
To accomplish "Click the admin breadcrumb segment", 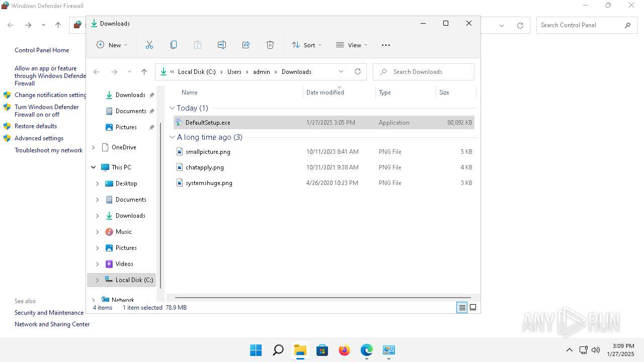I will pos(262,72).
